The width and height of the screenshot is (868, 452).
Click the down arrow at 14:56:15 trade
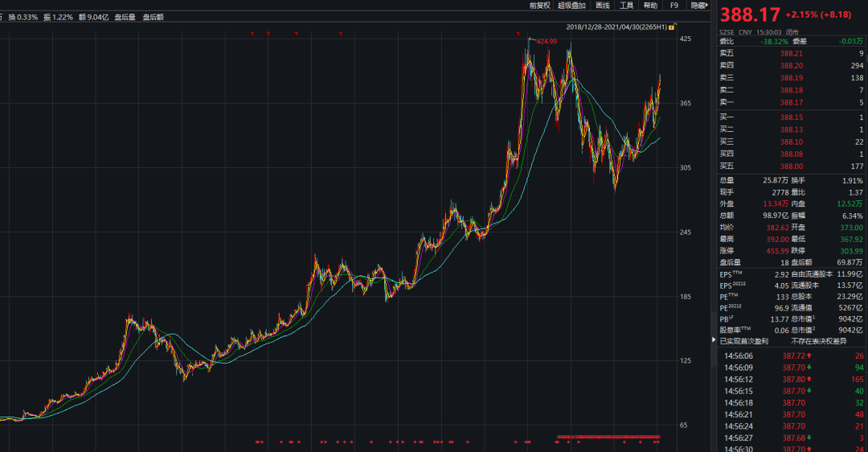[809, 391]
